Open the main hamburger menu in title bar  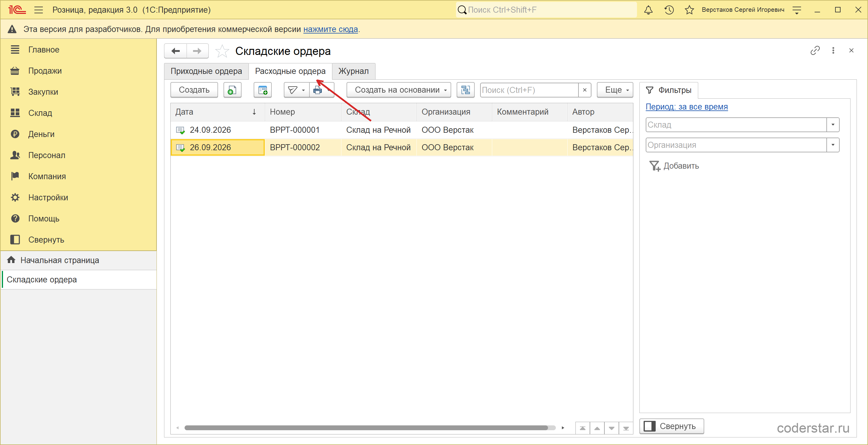click(x=38, y=10)
